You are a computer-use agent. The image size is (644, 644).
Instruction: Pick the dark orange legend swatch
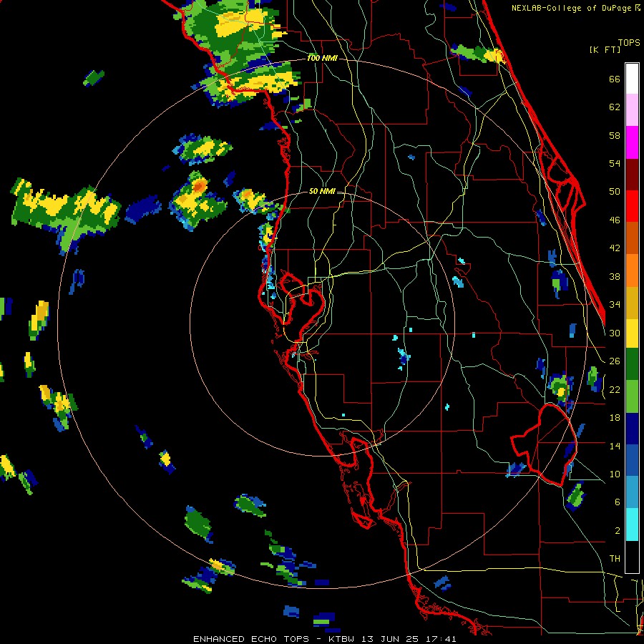[x=632, y=238]
